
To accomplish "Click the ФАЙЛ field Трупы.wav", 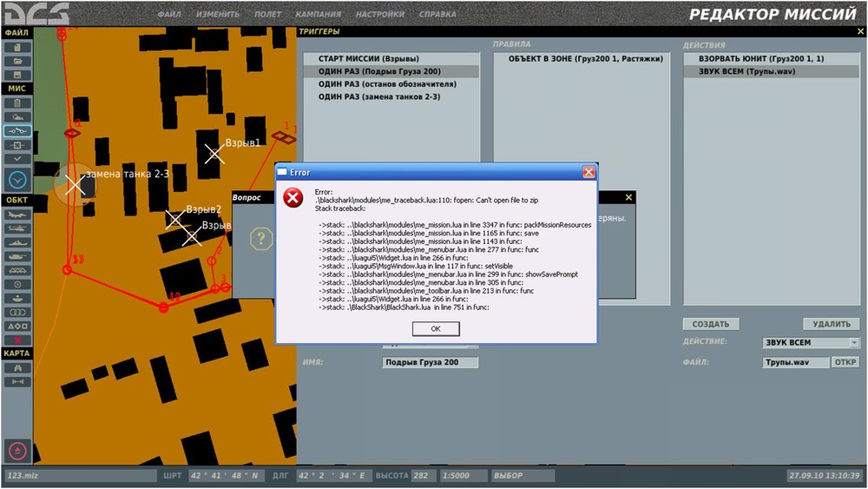I will 795,362.
